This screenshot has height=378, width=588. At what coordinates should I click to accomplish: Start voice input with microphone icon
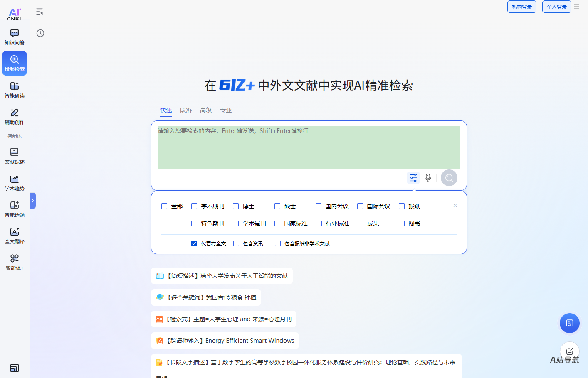pos(428,178)
